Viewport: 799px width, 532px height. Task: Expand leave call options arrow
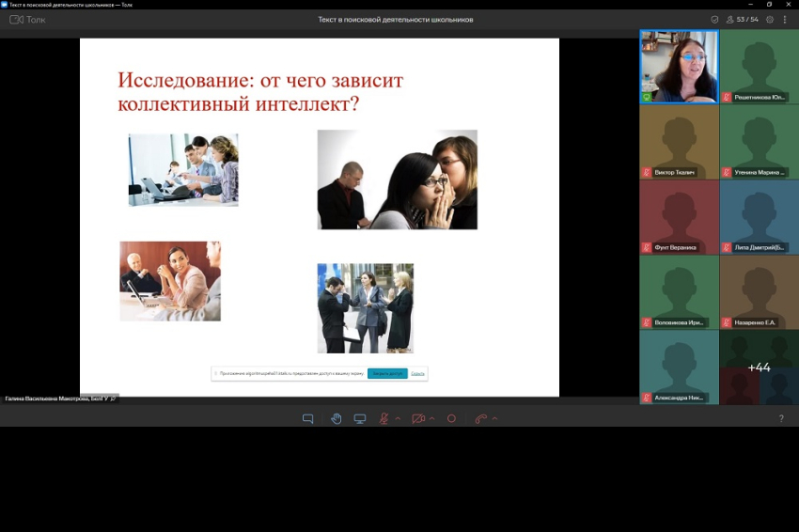pos(494,418)
